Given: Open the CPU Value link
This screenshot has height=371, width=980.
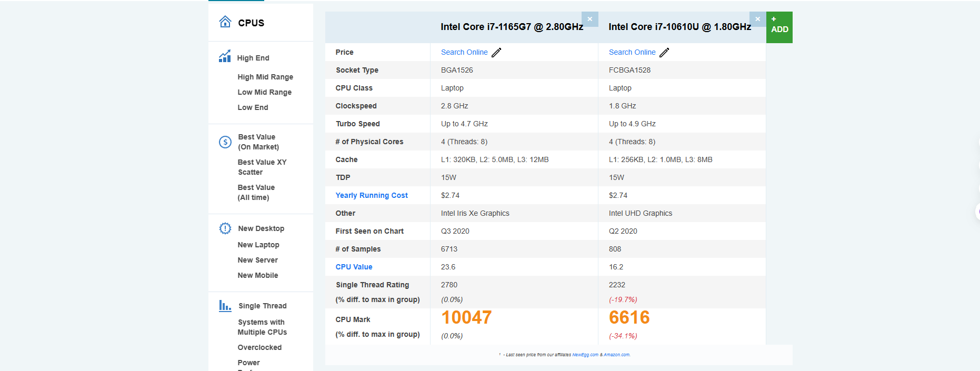Looking at the screenshot, I should click(x=354, y=267).
